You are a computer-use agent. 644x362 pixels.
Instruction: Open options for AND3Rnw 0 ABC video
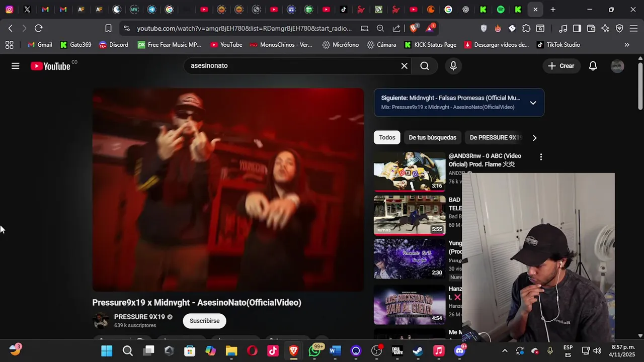[x=541, y=157]
